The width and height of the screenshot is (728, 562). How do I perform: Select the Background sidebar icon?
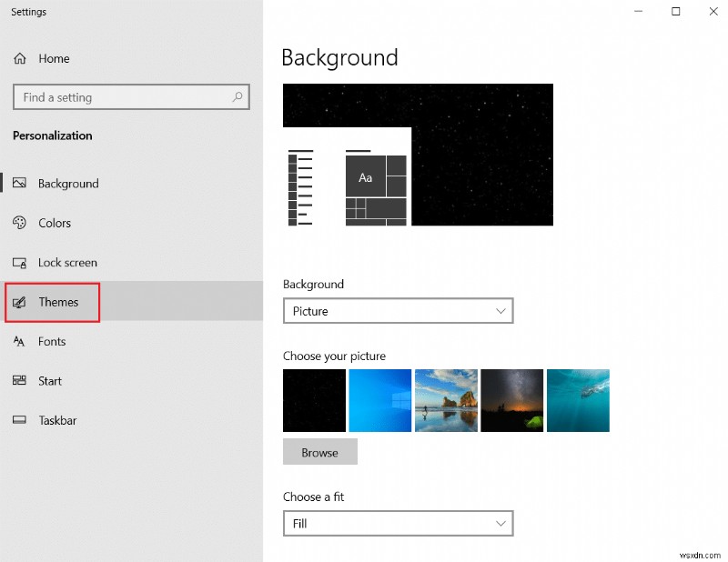click(20, 183)
